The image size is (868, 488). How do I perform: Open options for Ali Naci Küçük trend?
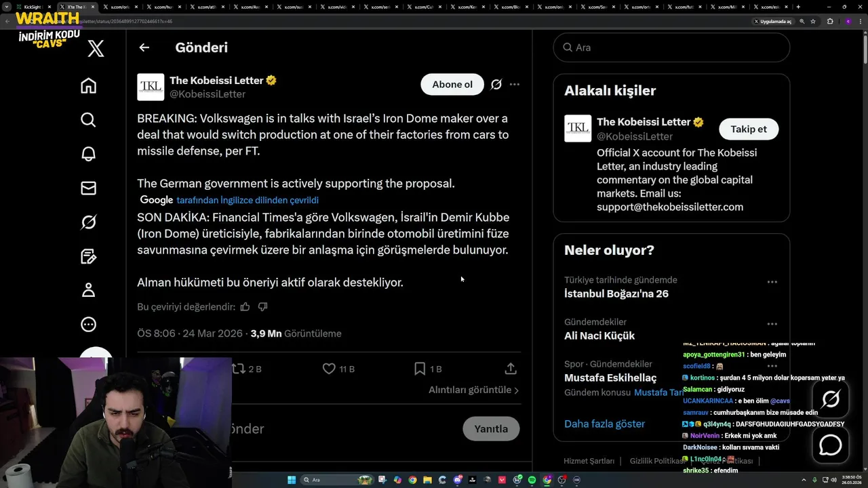click(x=772, y=324)
